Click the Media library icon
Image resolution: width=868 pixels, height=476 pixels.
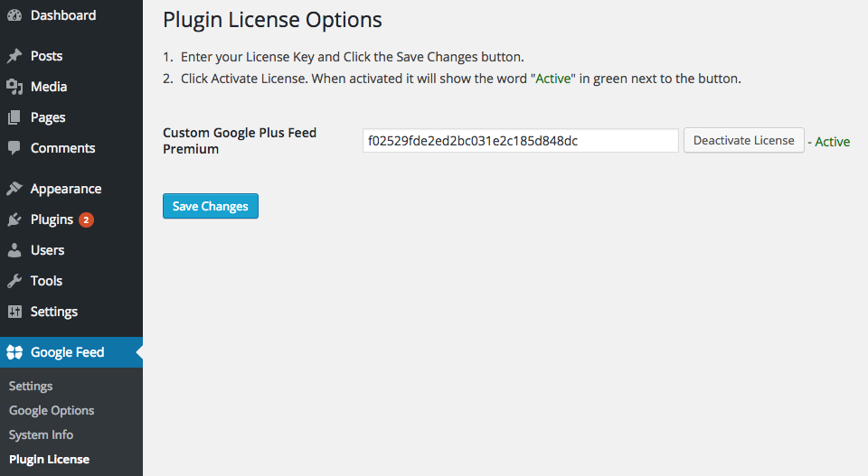click(x=14, y=87)
